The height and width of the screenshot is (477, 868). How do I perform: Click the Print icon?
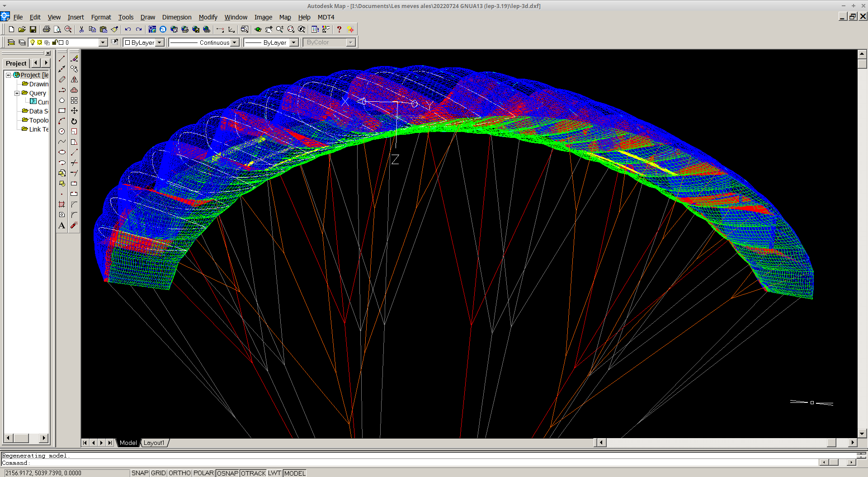click(47, 29)
